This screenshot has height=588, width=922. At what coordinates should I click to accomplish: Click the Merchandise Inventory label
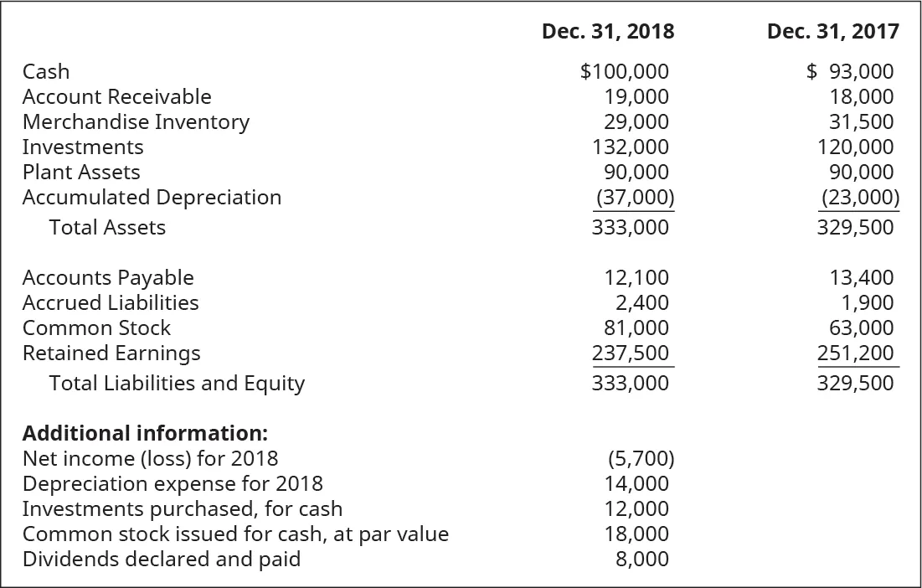[x=136, y=122]
